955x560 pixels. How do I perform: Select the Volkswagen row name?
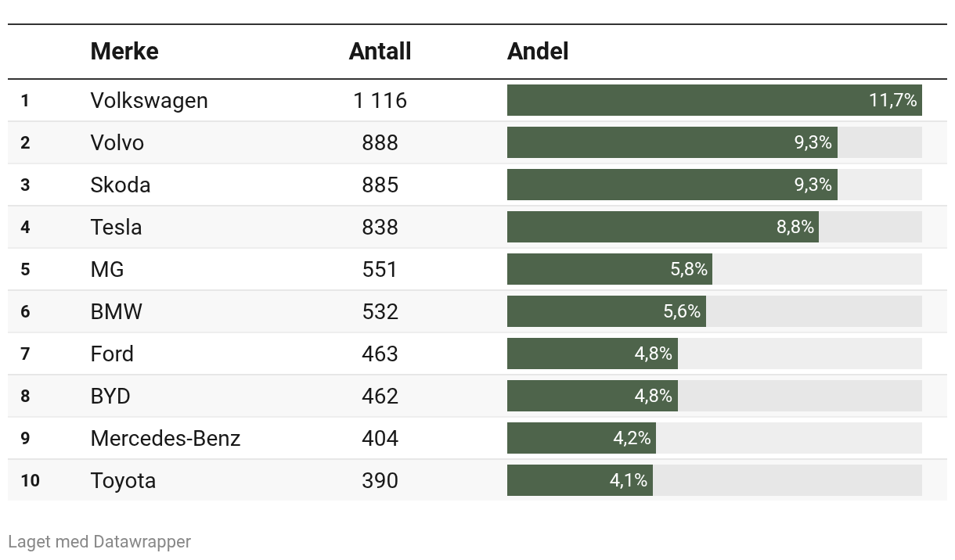150,100
